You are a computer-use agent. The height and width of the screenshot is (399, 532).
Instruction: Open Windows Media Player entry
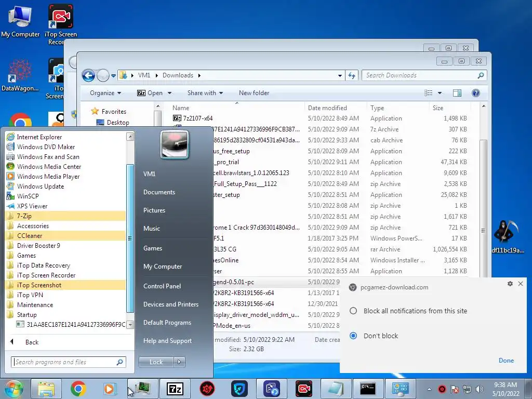pos(48,176)
